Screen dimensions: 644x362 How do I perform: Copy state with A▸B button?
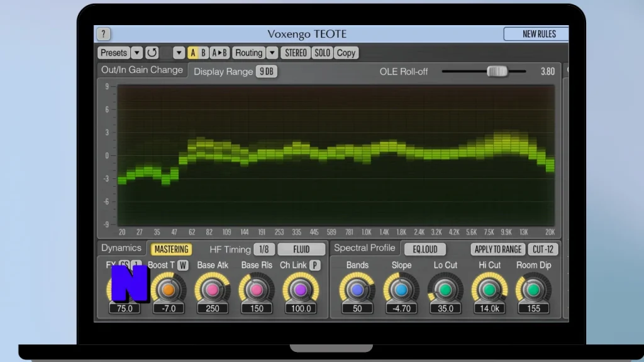pos(219,53)
